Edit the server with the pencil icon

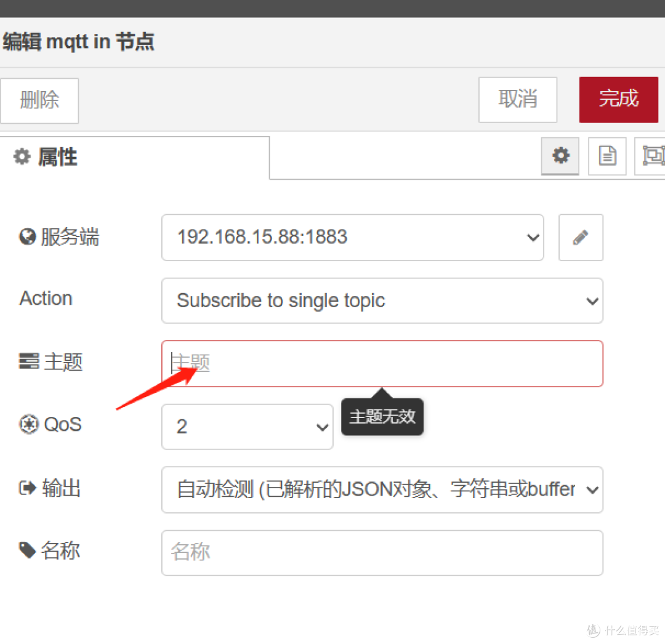(581, 238)
